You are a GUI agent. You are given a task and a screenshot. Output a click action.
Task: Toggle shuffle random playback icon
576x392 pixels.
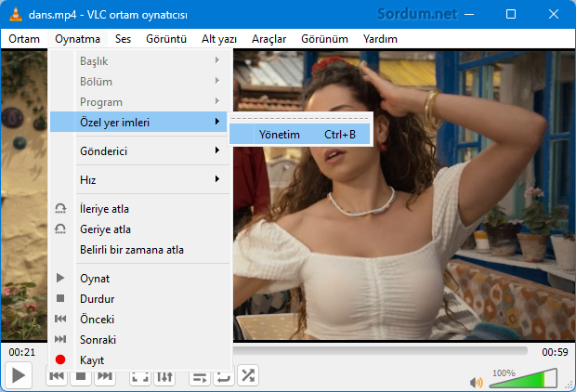pyautogui.click(x=248, y=375)
